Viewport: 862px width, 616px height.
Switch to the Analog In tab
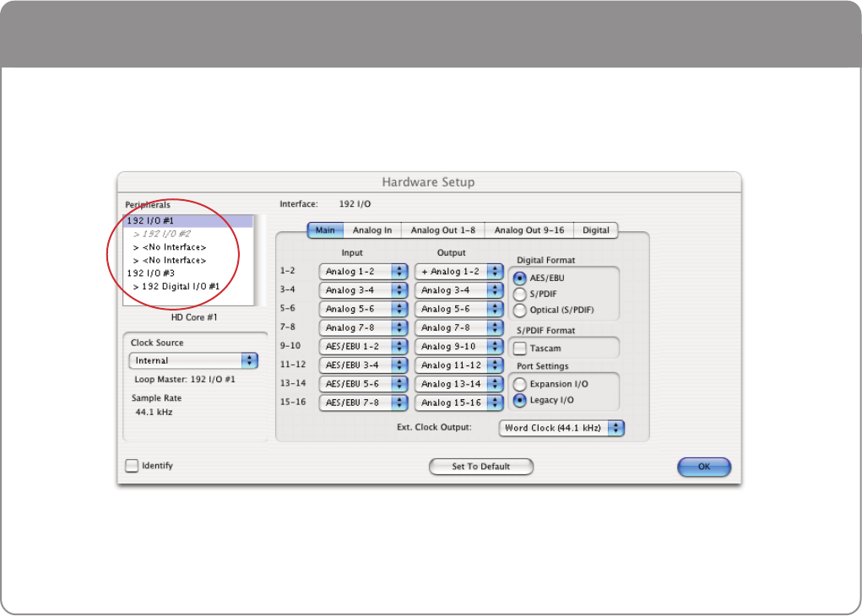pyautogui.click(x=371, y=230)
